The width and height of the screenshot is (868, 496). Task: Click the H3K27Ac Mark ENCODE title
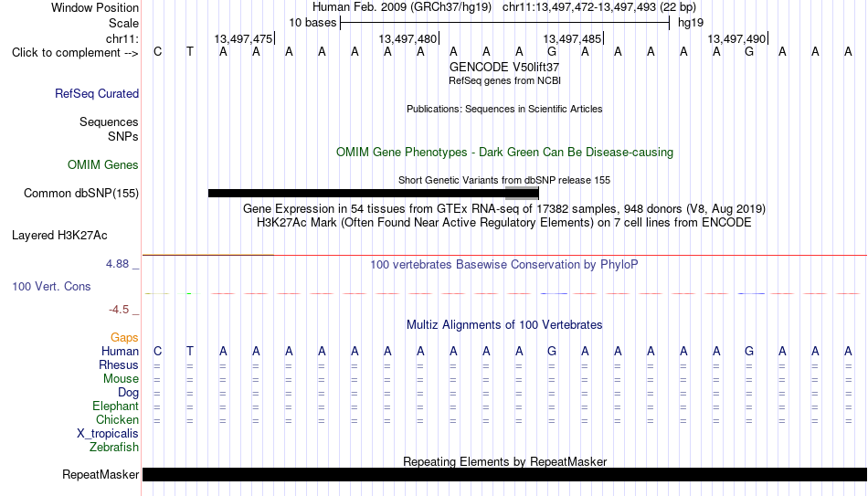(504, 223)
